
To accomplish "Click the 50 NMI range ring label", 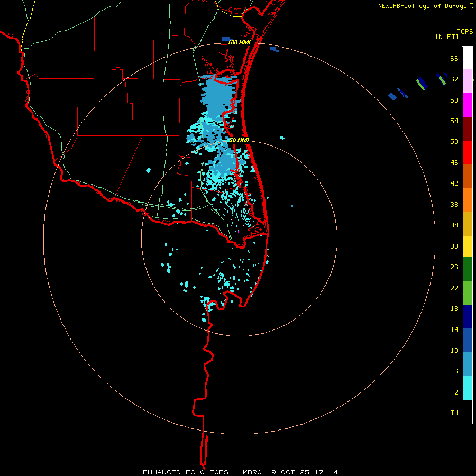I will (239, 140).
